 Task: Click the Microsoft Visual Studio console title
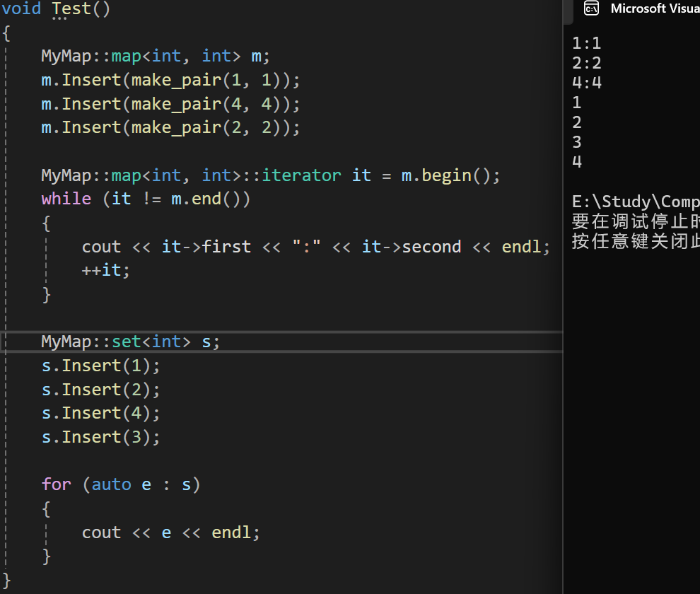(654, 8)
